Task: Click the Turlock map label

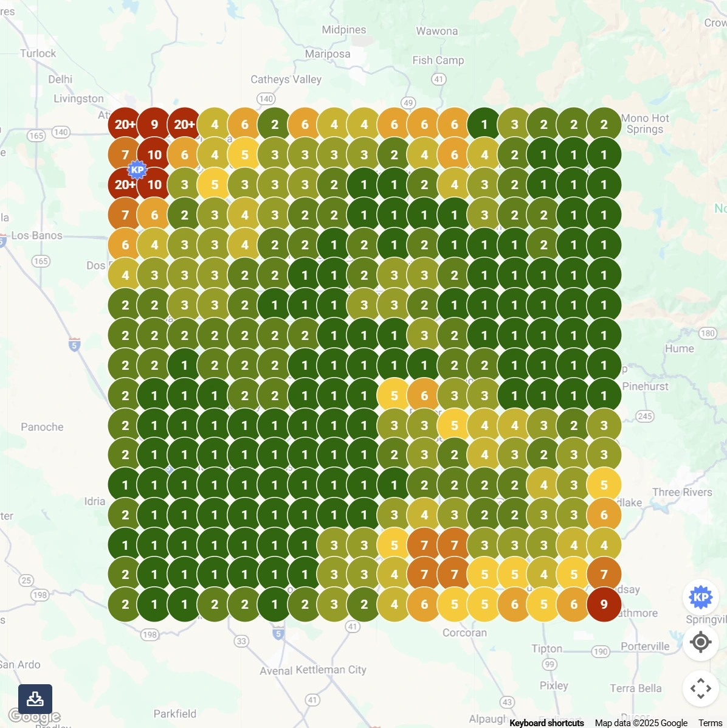Action: (38, 54)
